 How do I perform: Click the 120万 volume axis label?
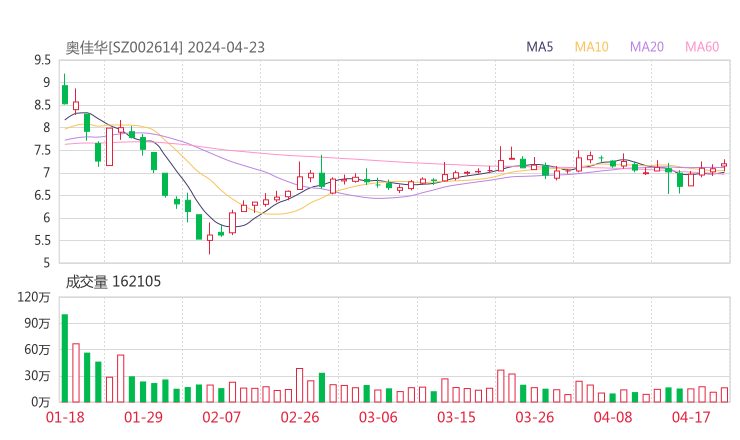click(34, 297)
